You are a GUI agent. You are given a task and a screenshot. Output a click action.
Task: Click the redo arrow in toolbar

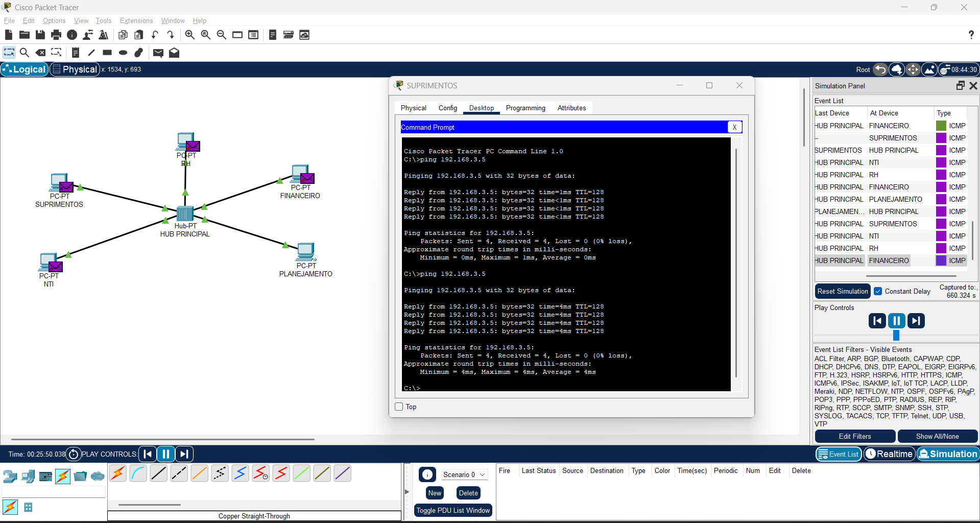[171, 35]
